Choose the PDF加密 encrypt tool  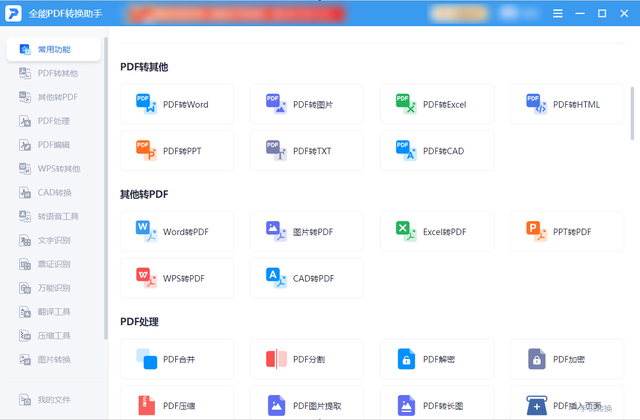[567, 359]
